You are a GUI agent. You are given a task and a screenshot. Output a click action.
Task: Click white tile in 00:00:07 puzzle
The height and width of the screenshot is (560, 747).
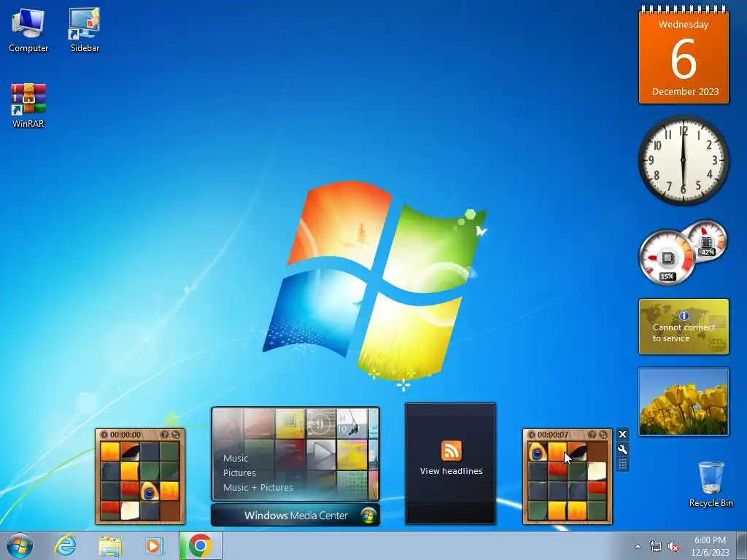(x=597, y=472)
